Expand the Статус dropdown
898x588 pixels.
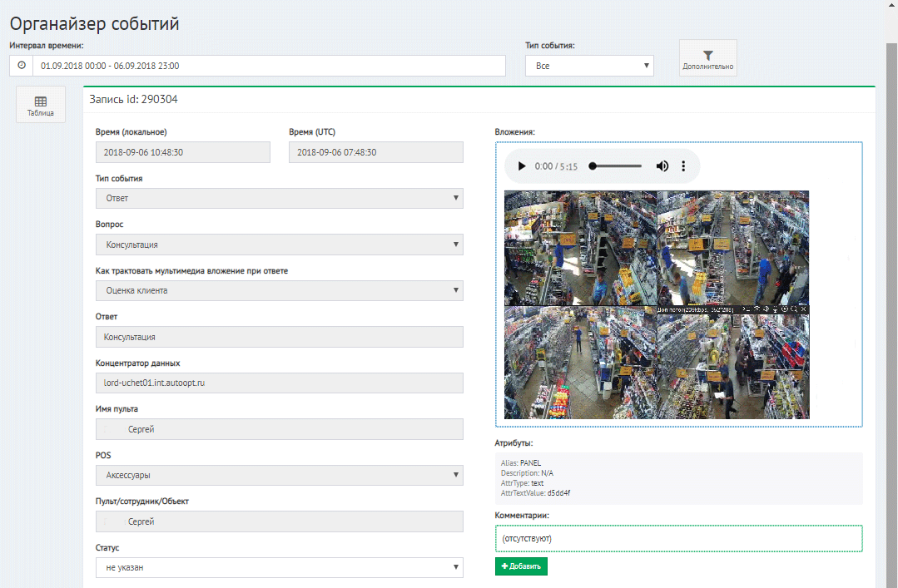point(280,567)
